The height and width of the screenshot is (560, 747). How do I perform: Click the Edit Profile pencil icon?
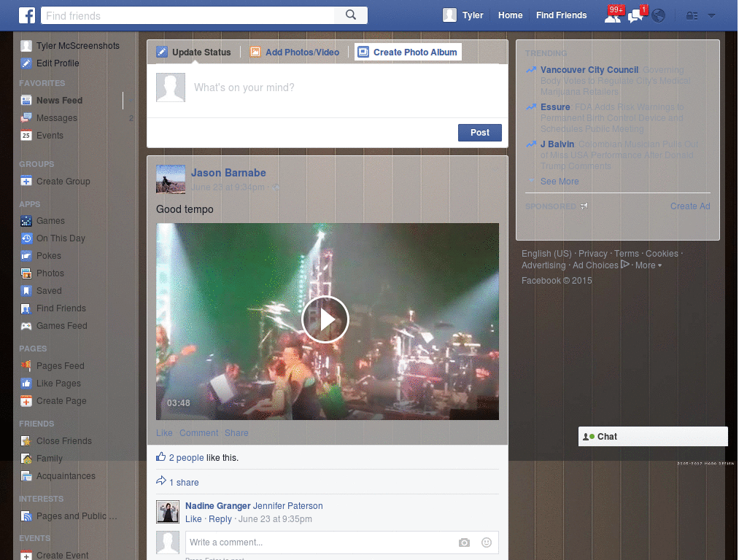26,63
